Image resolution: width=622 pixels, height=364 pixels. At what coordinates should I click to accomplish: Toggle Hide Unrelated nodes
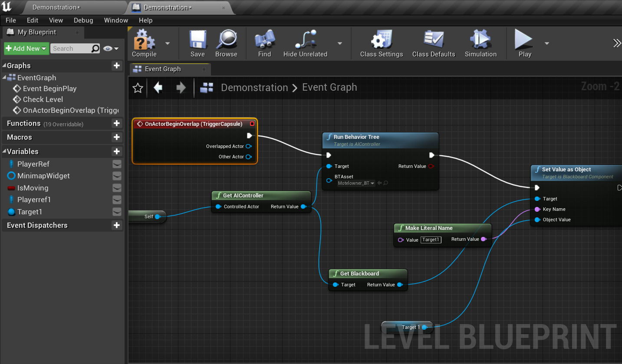pos(305,43)
